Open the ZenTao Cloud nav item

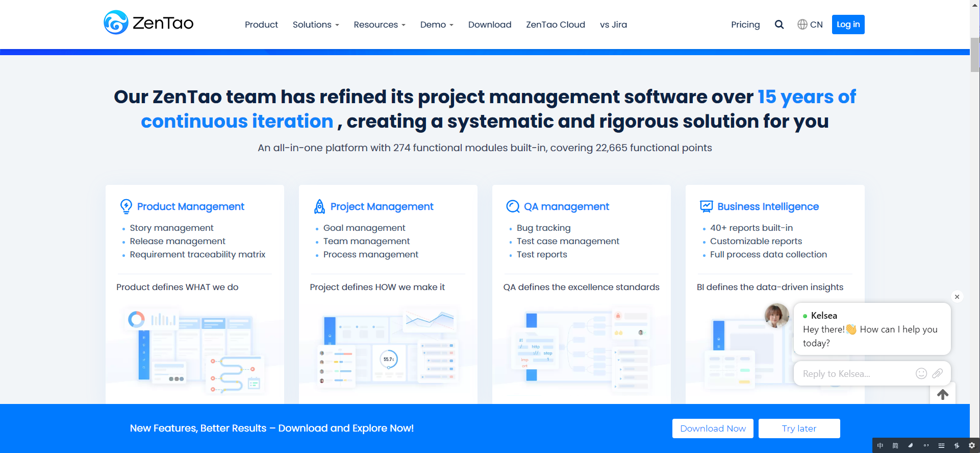(556, 25)
